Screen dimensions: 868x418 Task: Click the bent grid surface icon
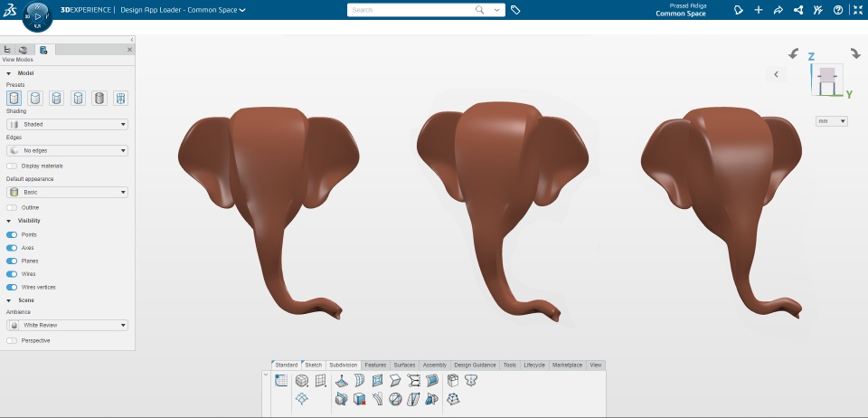click(360, 380)
